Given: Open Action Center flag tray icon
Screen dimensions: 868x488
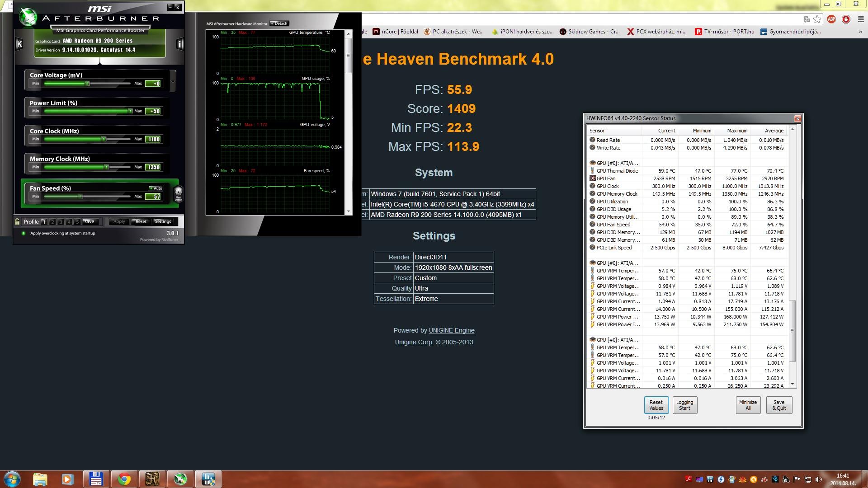Looking at the screenshot, I should (x=797, y=479).
